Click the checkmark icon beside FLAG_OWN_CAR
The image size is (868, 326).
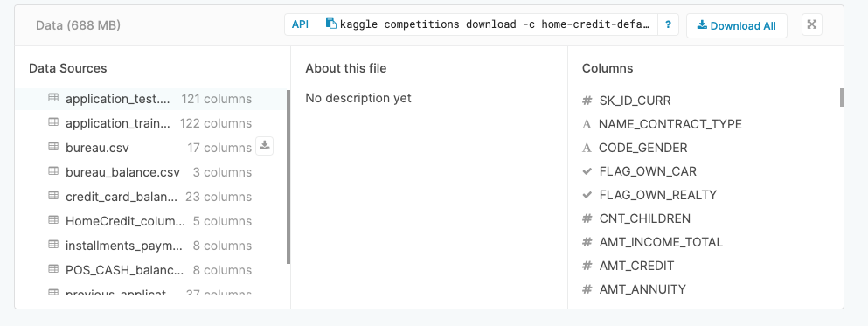pos(587,171)
